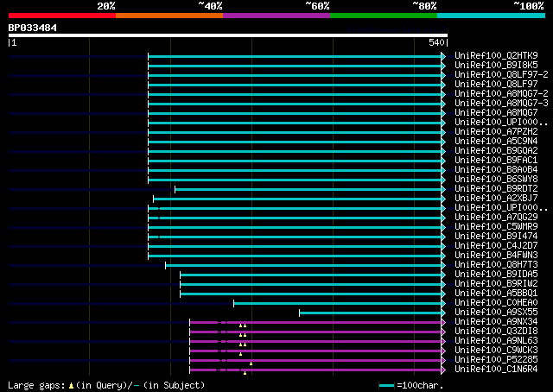Click the white start tick of the UniRef100_Q8H7T3 alignment
This screenshot has width=553, height=392.
165,265
